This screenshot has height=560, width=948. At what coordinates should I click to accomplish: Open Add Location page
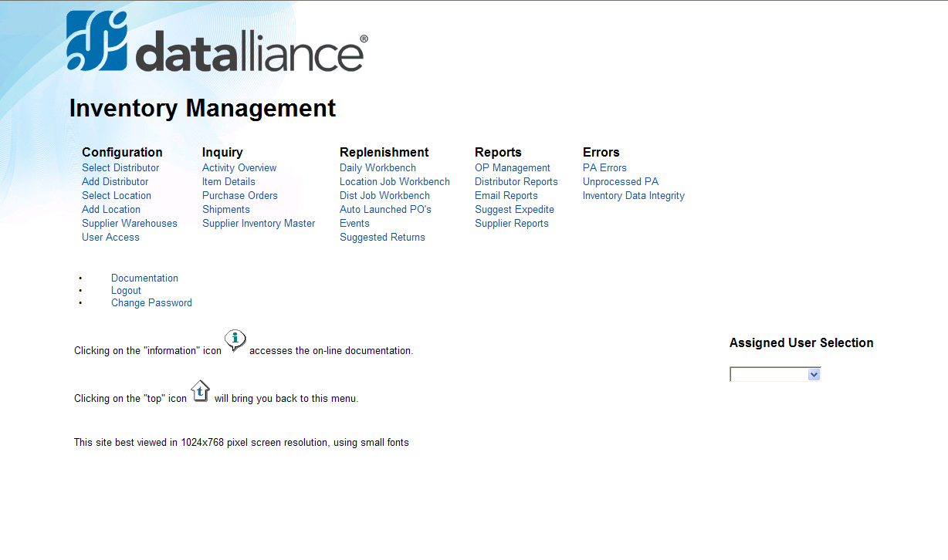click(x=111, y=209)
